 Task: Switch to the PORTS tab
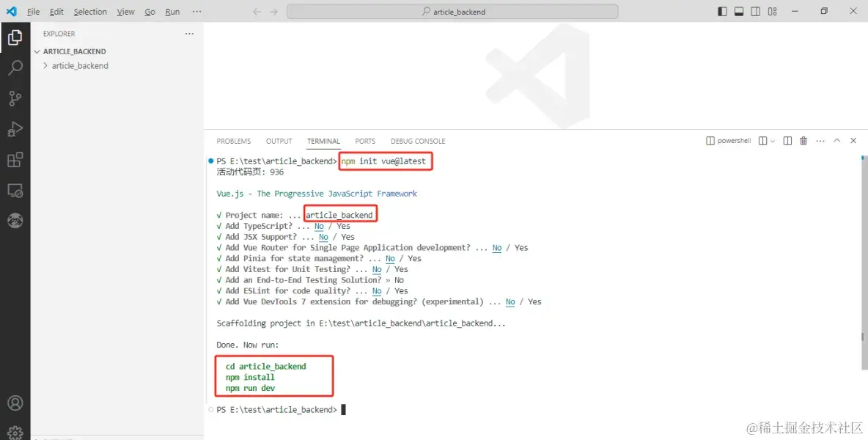pos(365,141)
